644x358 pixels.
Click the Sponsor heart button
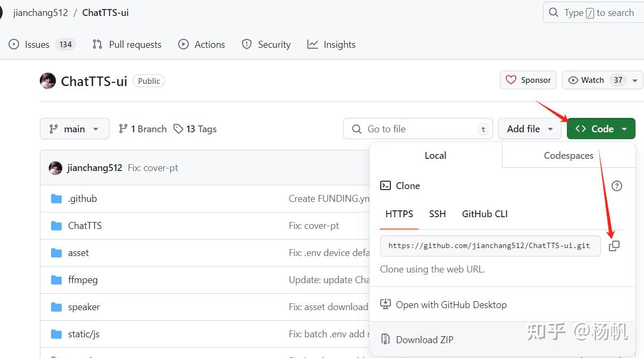pyautogui.click(x=528, y=80)
